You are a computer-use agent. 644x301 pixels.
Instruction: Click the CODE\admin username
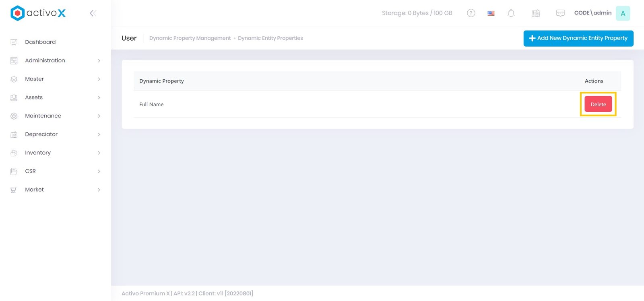(x=592, y=13)
